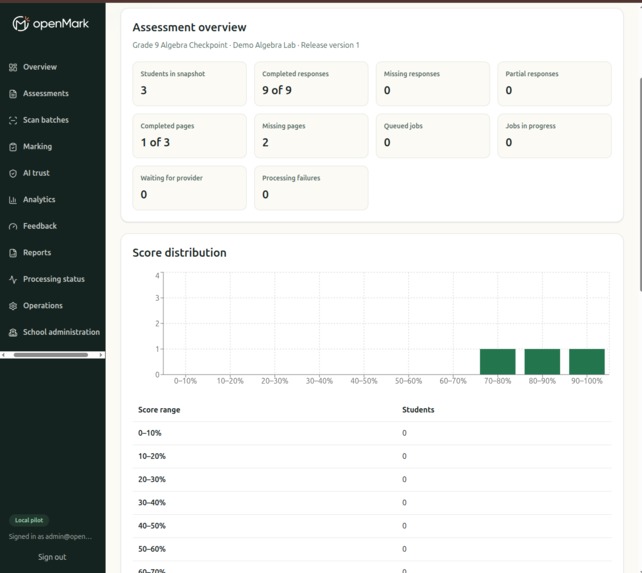Click the Assessments document icon
Screen dimensions: 642x573
point(13,94)
